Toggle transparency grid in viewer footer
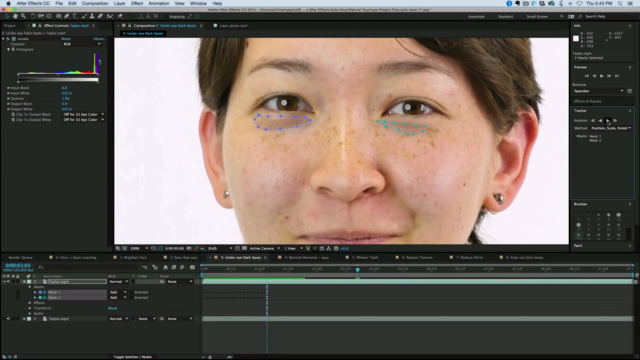This screenshot has height=360, width=640. tap(244, 248)
